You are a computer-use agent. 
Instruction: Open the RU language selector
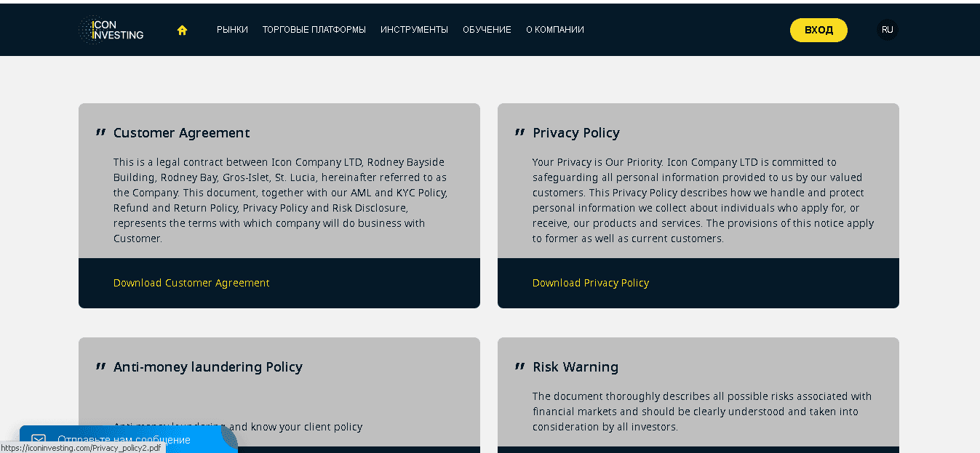887,30
